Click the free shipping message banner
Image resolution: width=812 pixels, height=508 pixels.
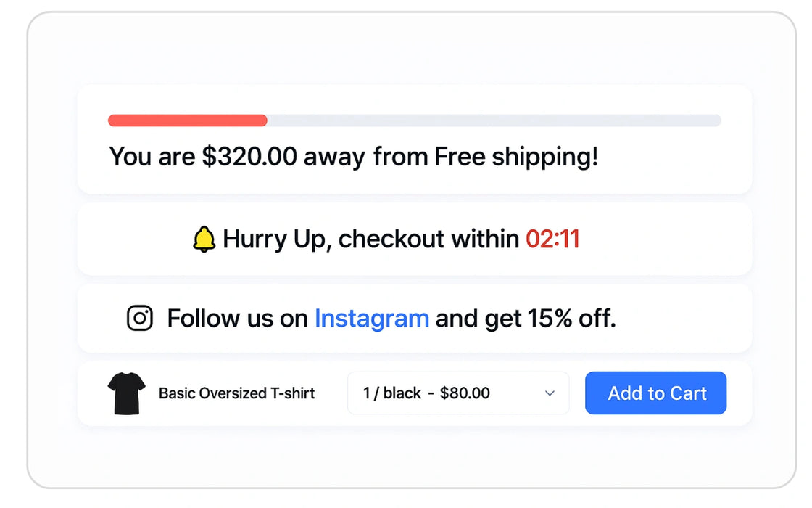tap(415, 140)
